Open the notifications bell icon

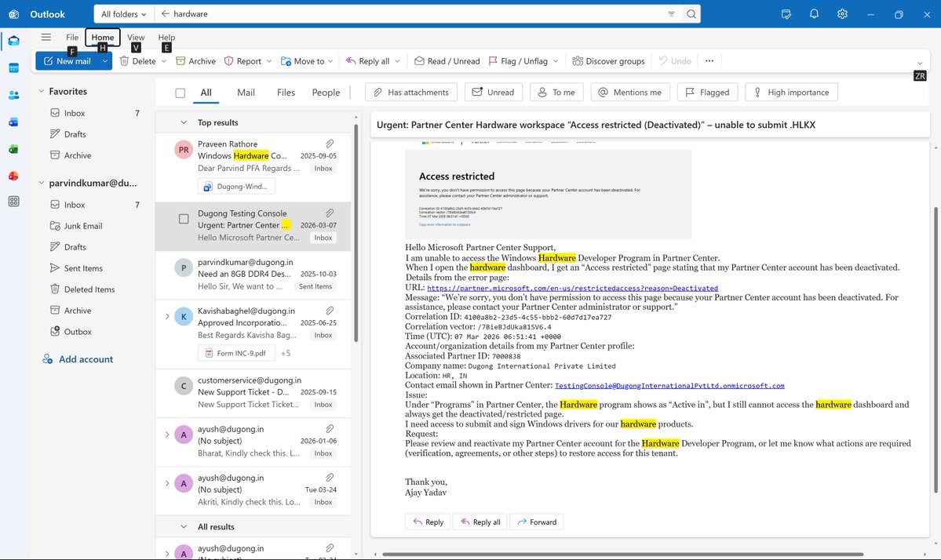[x=814, y=14]
